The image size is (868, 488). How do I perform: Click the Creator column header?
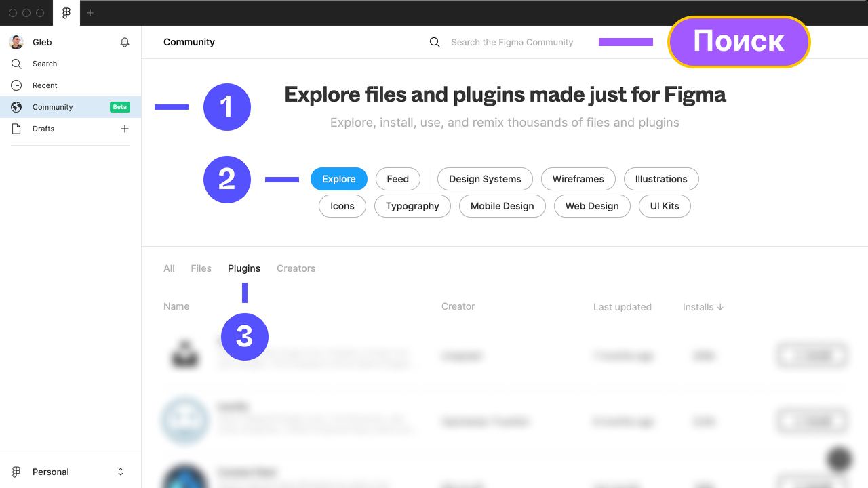[458, 306]
